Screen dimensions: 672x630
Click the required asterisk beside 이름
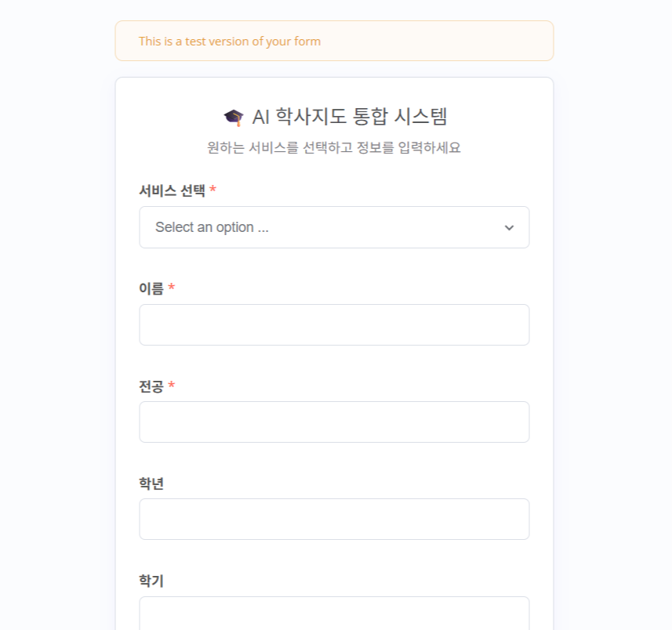[172, 288]
